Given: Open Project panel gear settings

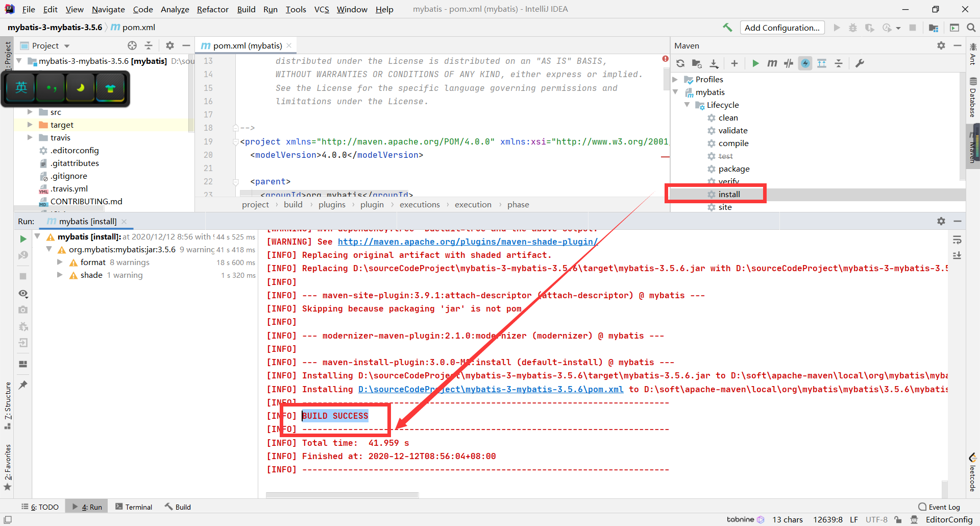Looking at the screenshot, I should [170, 45].
